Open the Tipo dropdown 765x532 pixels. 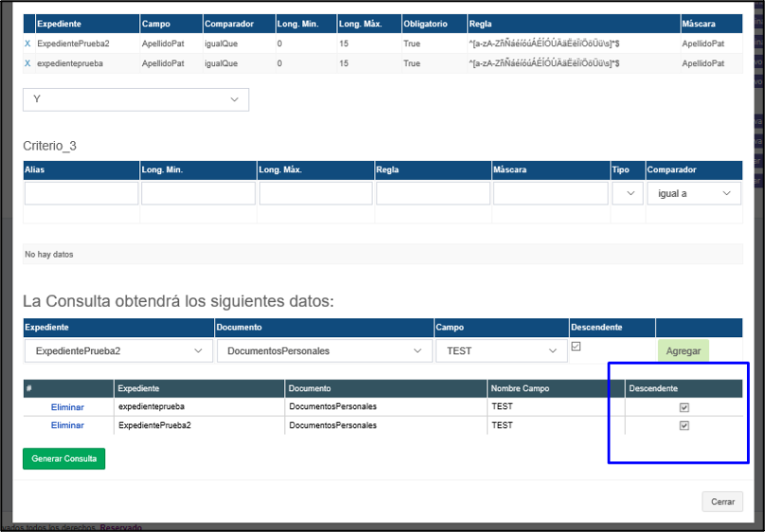(x=627, y=193)
